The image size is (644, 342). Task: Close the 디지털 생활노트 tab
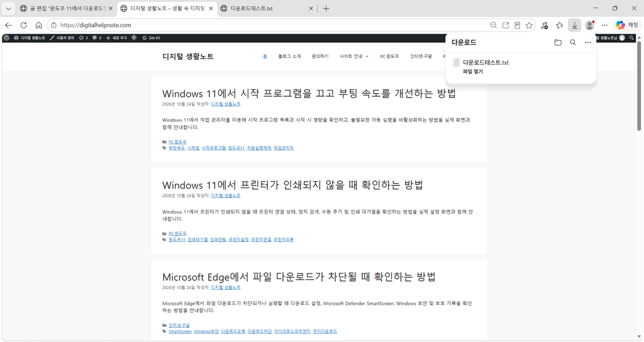click(x=211, y=8)
